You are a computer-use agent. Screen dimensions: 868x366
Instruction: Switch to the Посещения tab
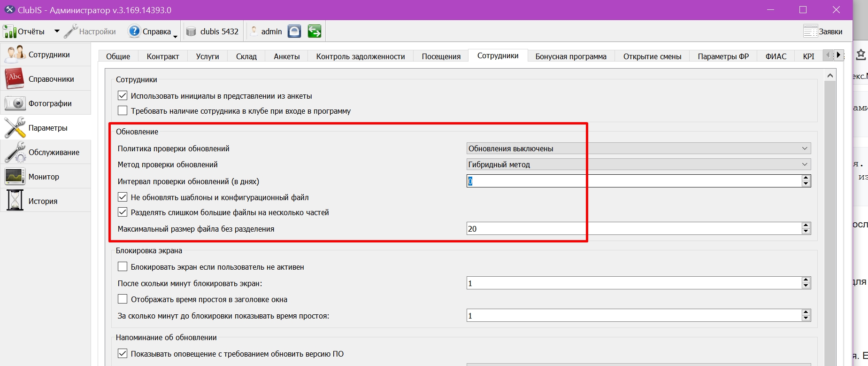pos(441,56)
